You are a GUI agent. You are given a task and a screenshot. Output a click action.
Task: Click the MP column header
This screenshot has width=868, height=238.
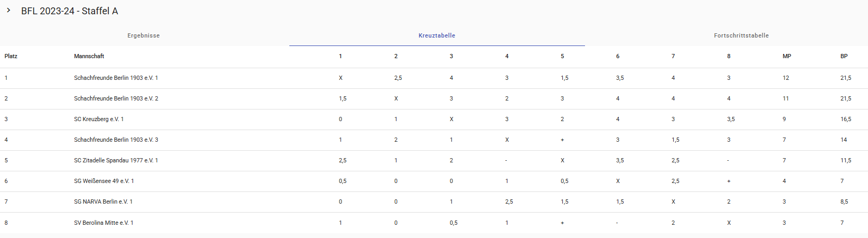(787, 56)
